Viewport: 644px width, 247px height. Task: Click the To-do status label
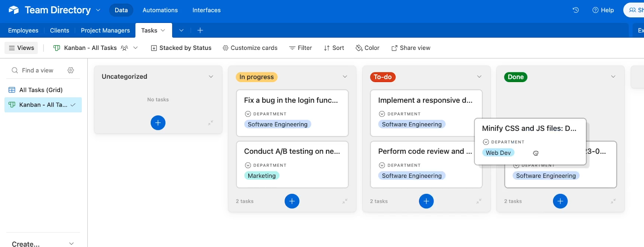(382, 77)
